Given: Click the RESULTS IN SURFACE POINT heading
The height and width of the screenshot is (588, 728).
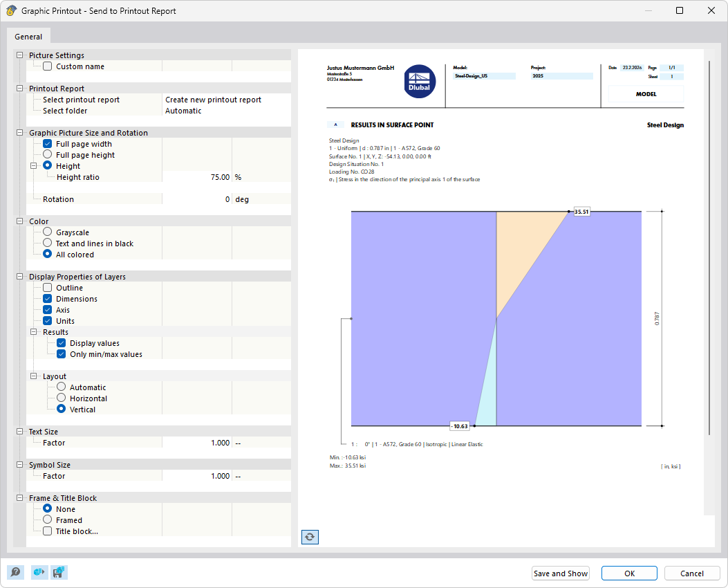Looking at the screenshot, I should pos(392,125).
